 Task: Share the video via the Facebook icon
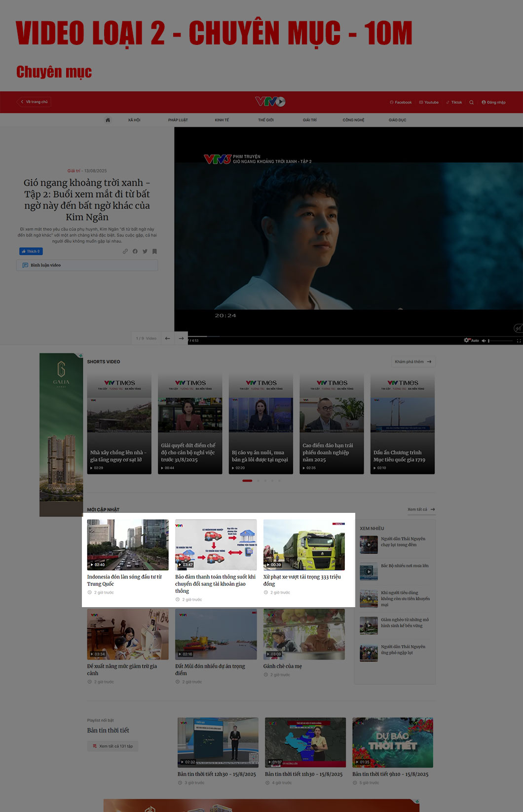click(x=135, y=252)
